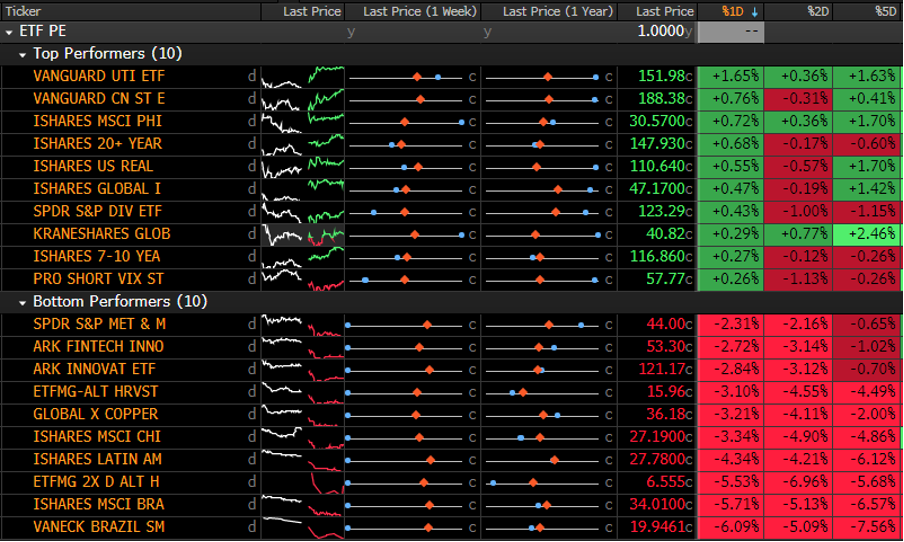Viewport: 904px width, 542px height.
Task: Click the -1.00% SPDR S&P DIV two-day cell
Action: click(x=798, y=212)
